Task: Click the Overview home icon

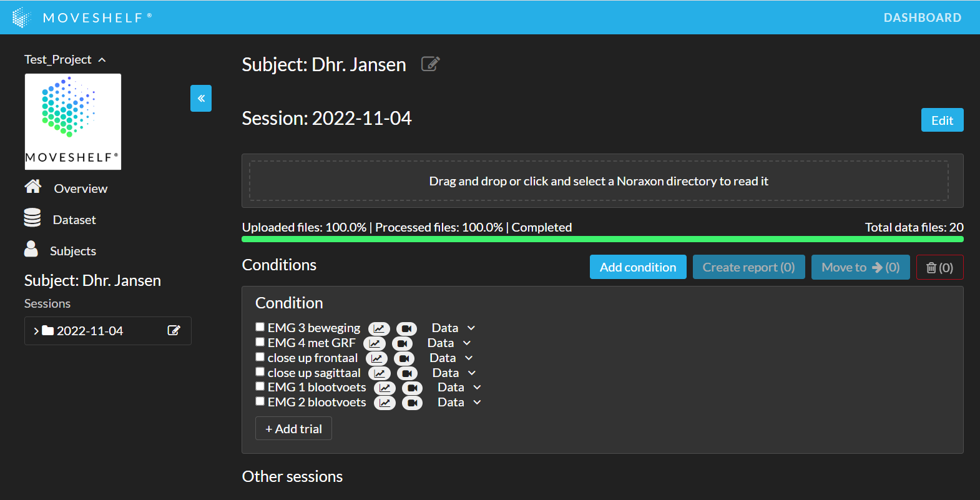Action: [x=32, y=186]
